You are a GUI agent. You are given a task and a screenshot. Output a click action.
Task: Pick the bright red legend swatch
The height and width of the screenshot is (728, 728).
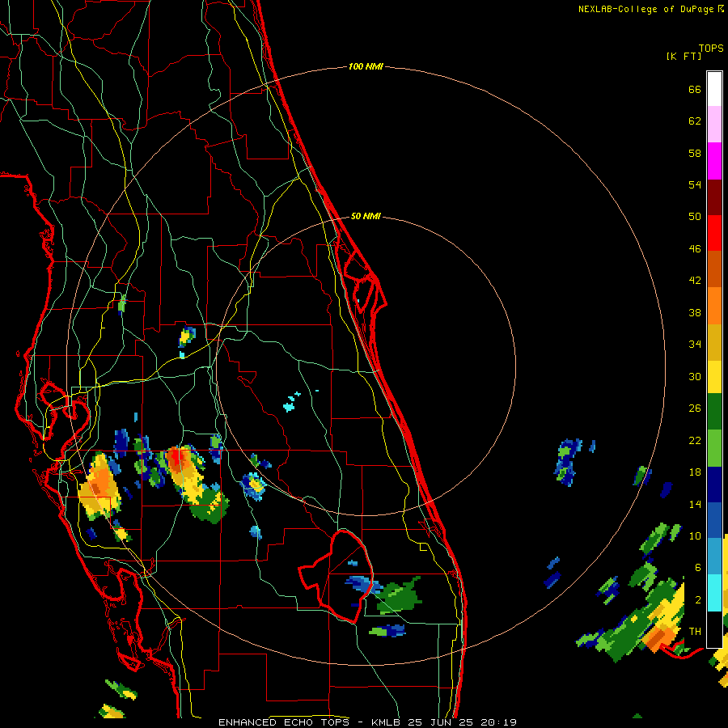(714, 233)
